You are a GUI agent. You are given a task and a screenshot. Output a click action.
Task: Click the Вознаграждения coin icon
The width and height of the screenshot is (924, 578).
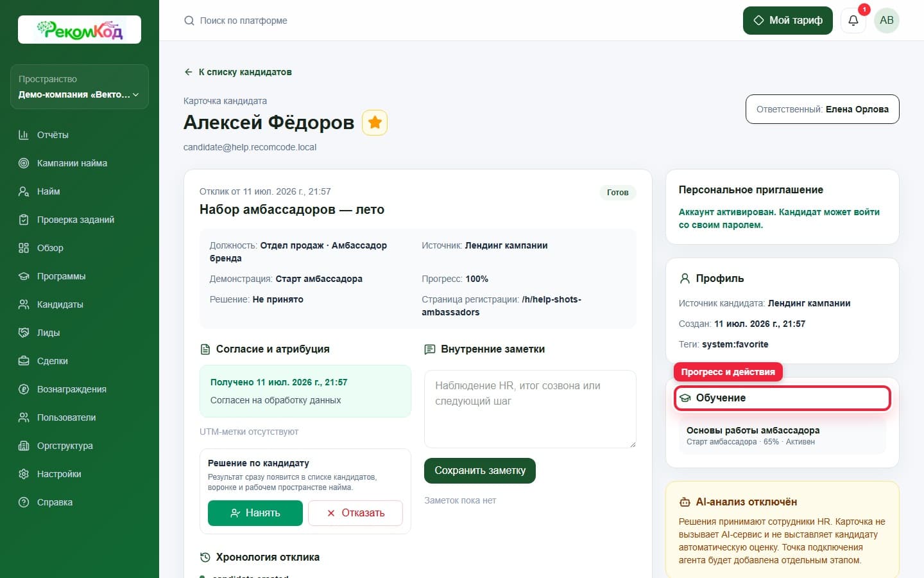24,389
